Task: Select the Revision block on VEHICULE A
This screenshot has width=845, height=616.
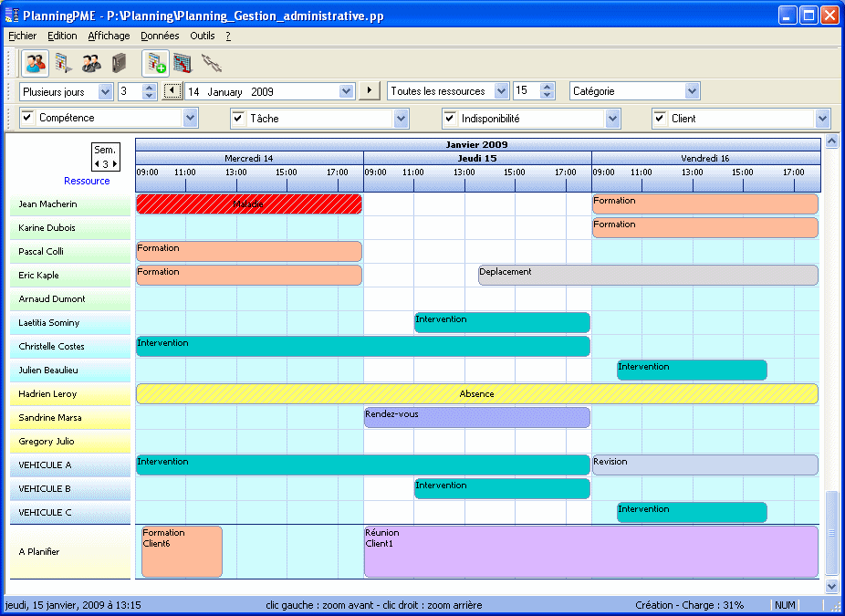Action: tap(705, 465)
